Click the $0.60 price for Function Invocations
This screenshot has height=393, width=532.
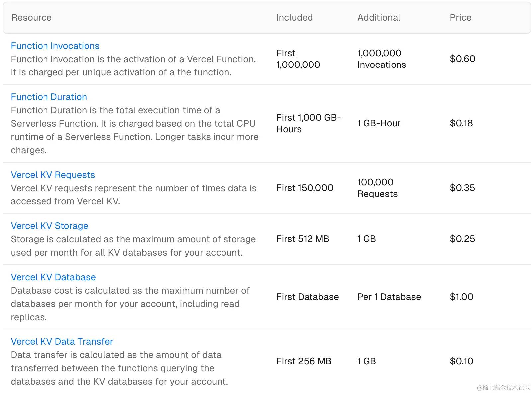462,59
